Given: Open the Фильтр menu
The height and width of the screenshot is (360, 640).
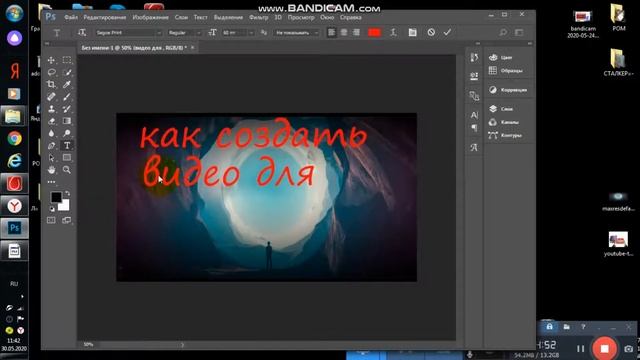Looking at the screenshot, I should (258, 18).
